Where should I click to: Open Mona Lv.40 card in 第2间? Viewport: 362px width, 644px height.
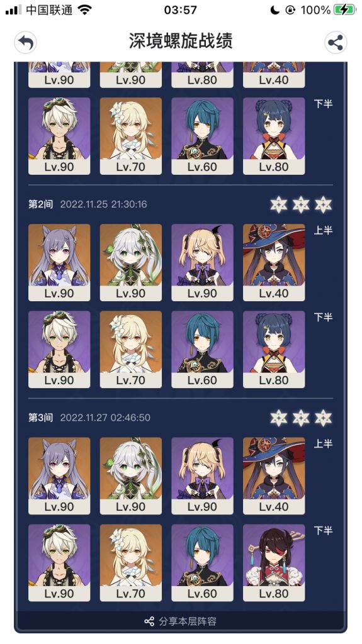(274, 262)
